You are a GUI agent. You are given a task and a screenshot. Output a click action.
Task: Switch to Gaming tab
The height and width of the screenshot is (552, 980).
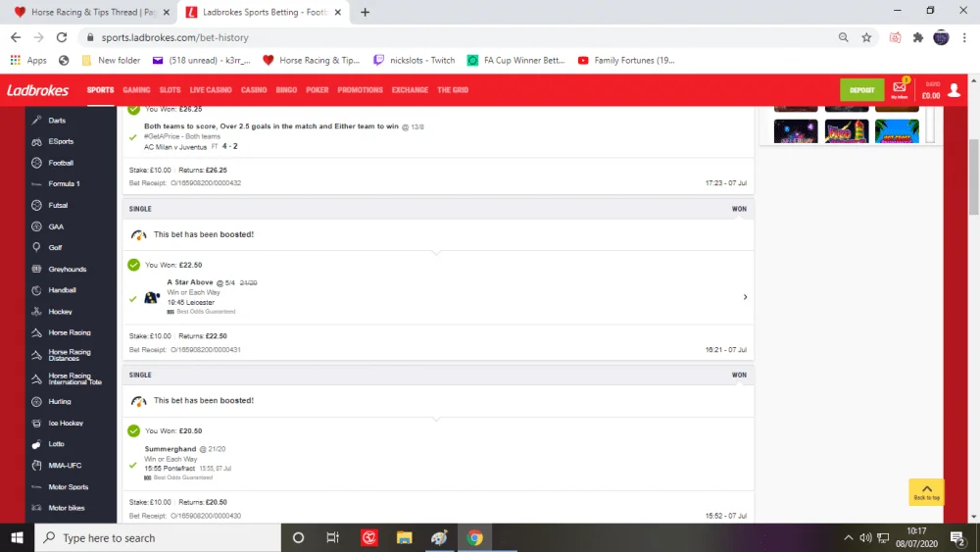tap(136, 90)
